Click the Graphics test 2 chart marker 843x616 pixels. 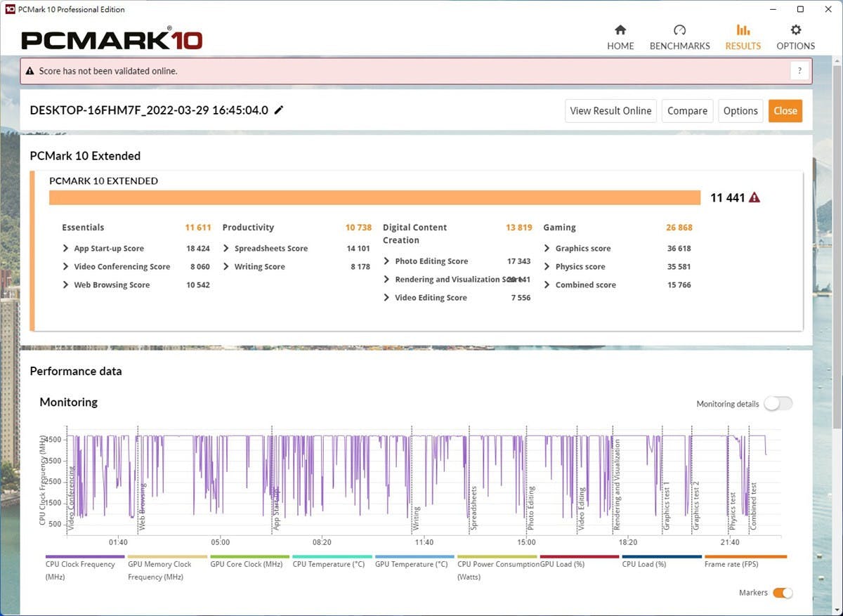(x=696, y=506)
